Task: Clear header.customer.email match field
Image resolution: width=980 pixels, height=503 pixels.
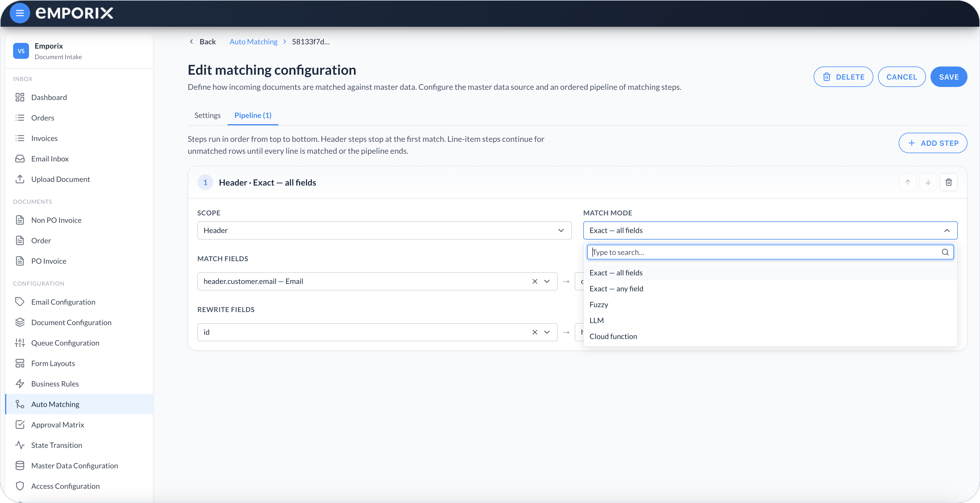Action: pos(535,281)
